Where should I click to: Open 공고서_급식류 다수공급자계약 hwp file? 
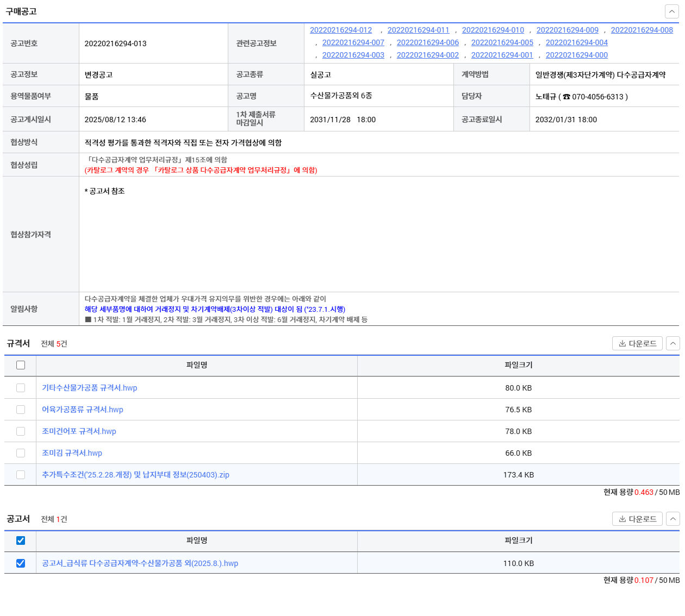pyautogui.click(x=140, y=563)
